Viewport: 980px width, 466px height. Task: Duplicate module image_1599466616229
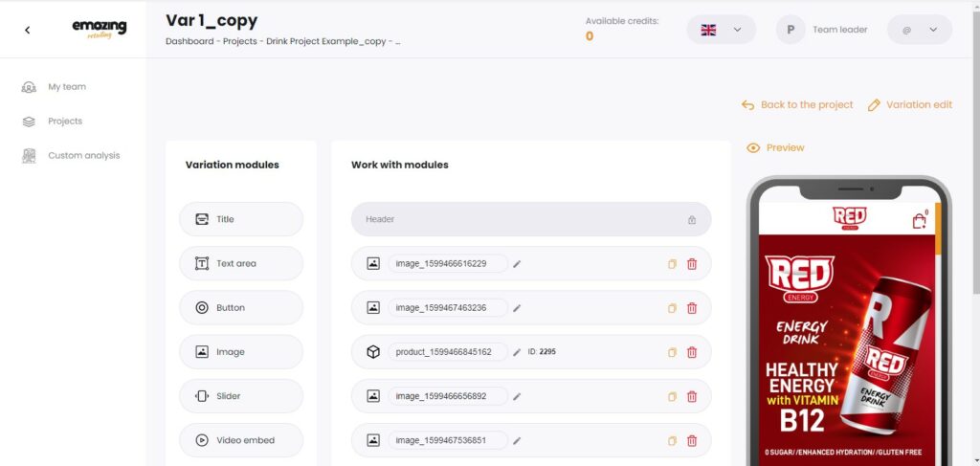(672, 264)
